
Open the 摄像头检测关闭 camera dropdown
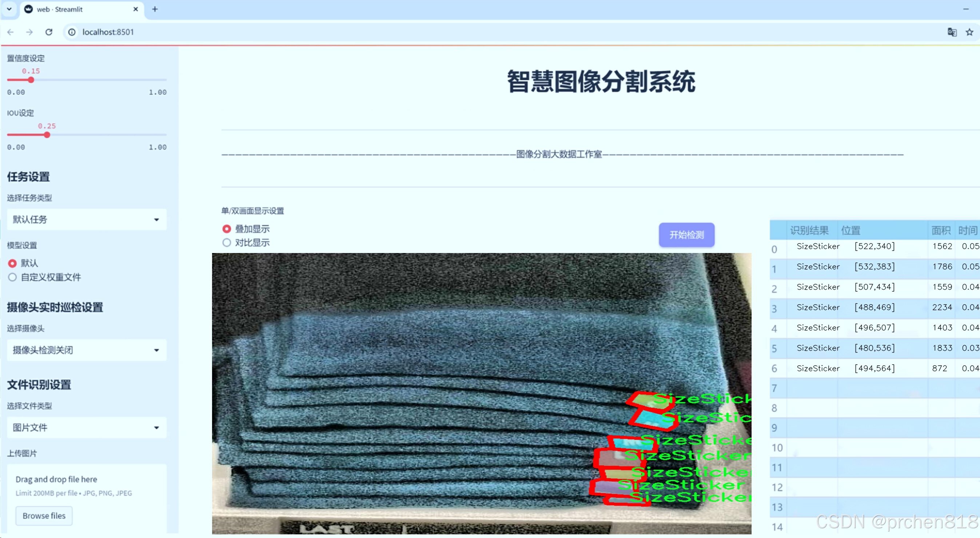[87, 350]
